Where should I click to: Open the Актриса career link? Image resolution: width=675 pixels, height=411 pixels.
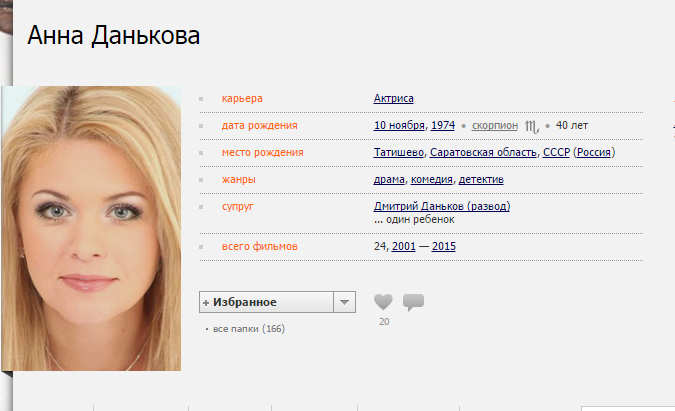pos(393,99)
